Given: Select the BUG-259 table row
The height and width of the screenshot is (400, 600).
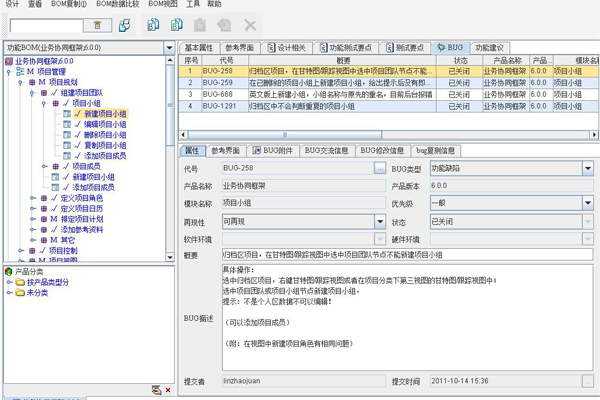Looking at the screenshot, I should click(389, 83).
